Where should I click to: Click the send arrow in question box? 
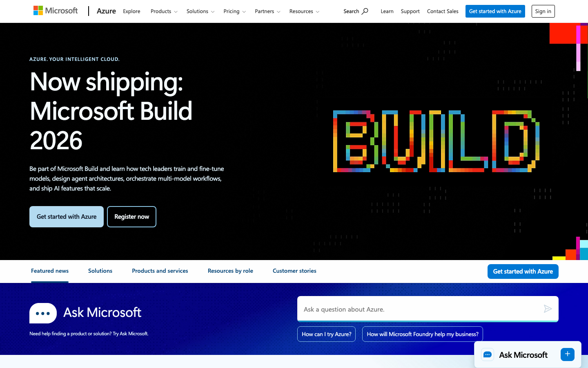[548, 309]
